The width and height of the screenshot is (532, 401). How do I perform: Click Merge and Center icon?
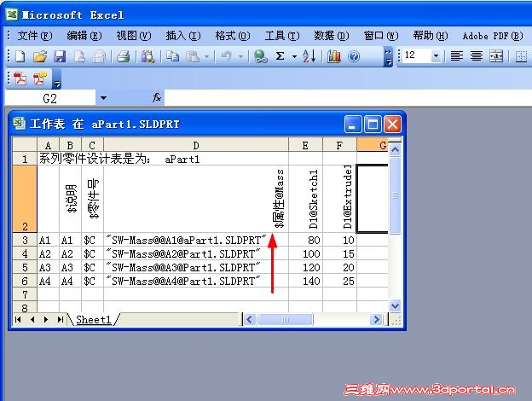tap(496, 56)
